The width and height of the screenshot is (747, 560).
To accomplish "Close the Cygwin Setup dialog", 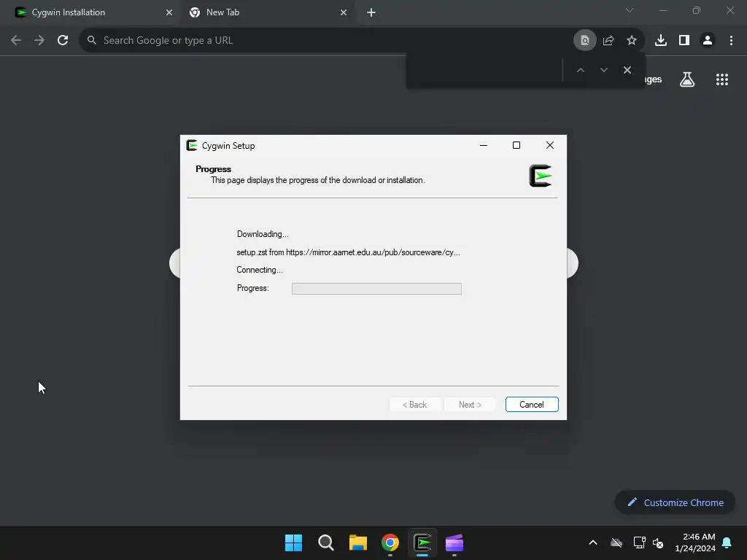I will point(550,145).
